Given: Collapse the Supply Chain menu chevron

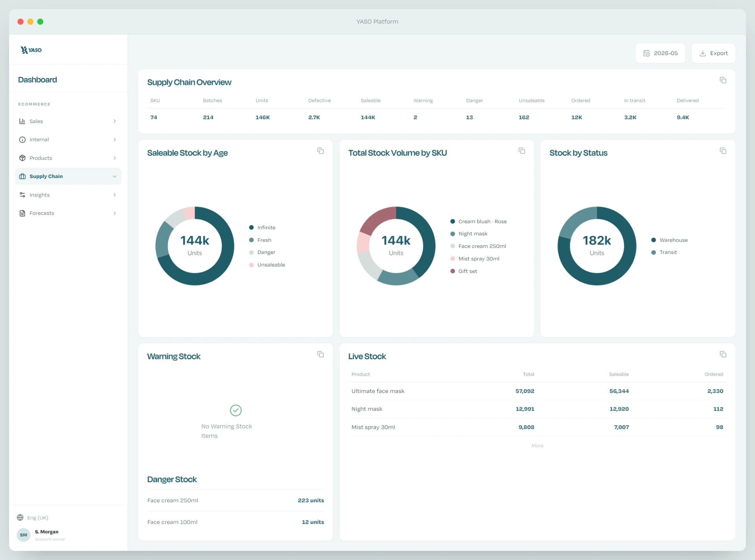Looking at the screenshot, I should [x=114, y=176].
